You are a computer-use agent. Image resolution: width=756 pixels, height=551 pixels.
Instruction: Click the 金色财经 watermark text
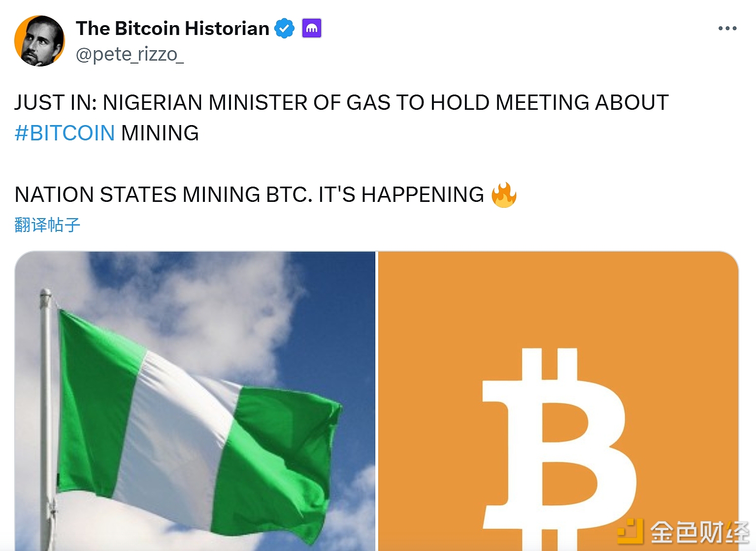(x=699, y=532)
